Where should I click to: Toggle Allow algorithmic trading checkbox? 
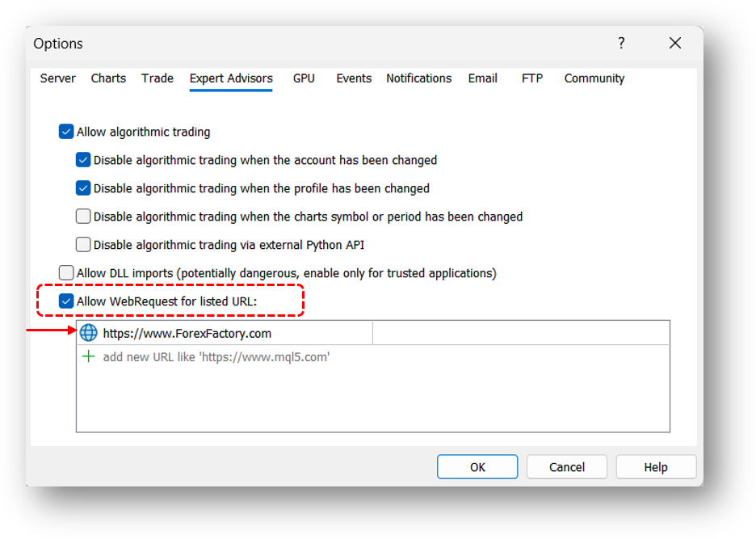pyautogui.click(x=66, y=132)
